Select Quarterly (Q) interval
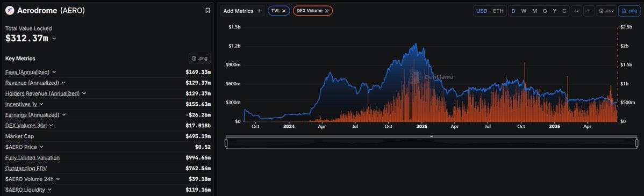Image resolution: width=644 pixels, height=196 pixels. [x=545, y=11]
